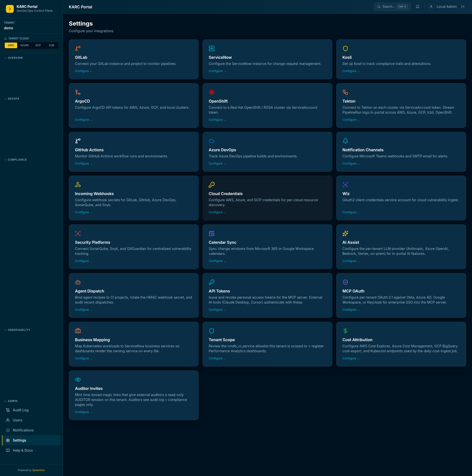Click the Tenant Scope card title

pyautogui.click(x=221, y=340)
